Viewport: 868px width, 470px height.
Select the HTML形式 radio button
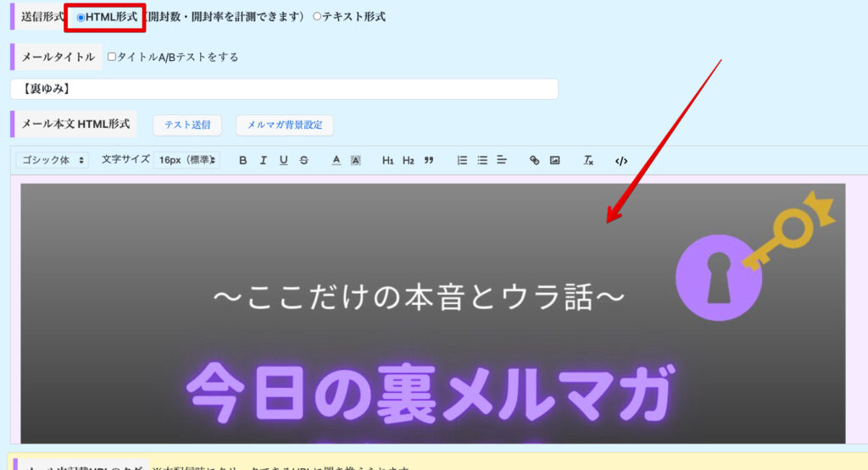pos(81,17)
